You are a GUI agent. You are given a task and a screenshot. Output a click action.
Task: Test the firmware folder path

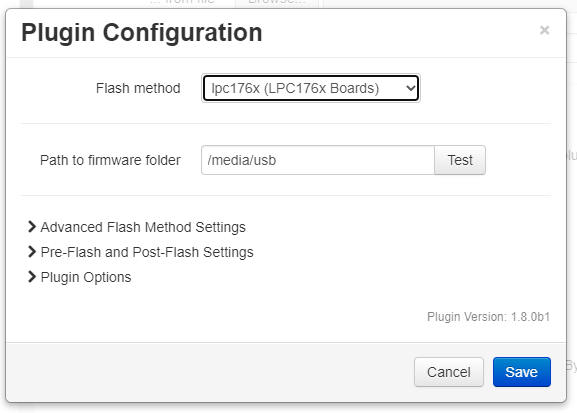coord(460,160)
